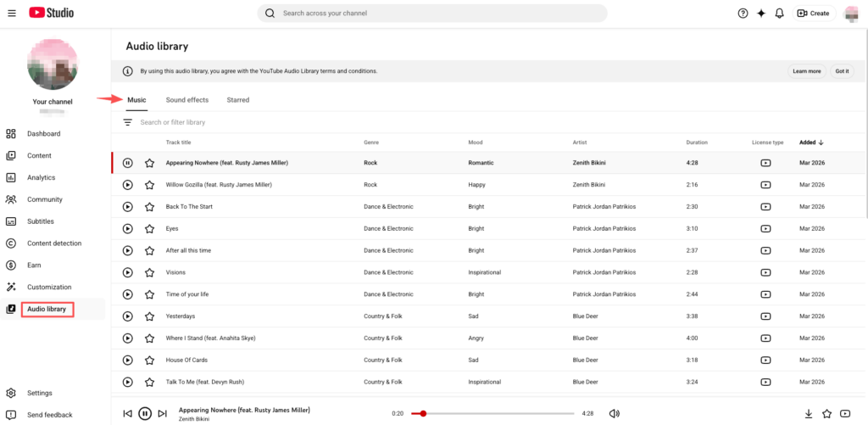
Task: Click the Create button
Action: click(x=814, y=14)
